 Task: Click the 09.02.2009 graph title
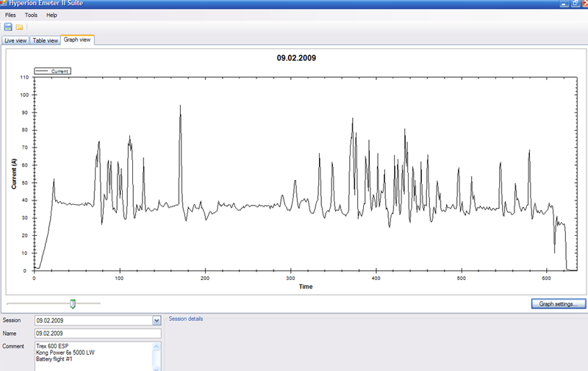tap(297, 57)
